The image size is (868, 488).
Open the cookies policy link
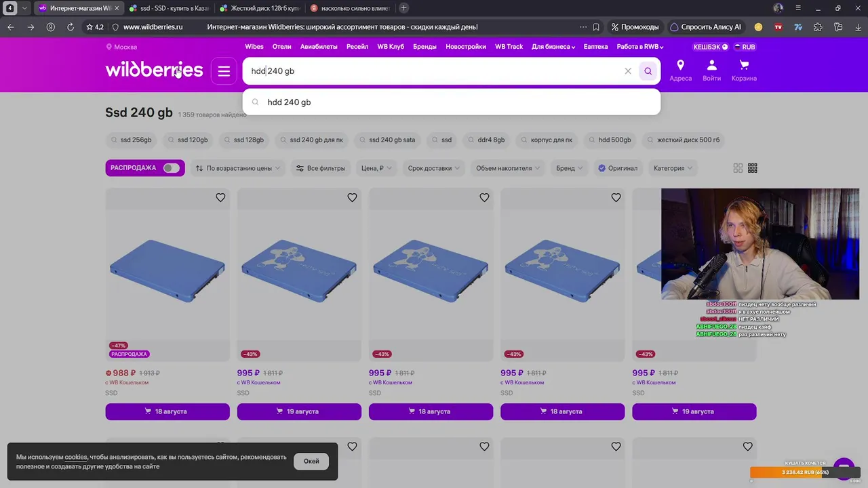[76, 457]
